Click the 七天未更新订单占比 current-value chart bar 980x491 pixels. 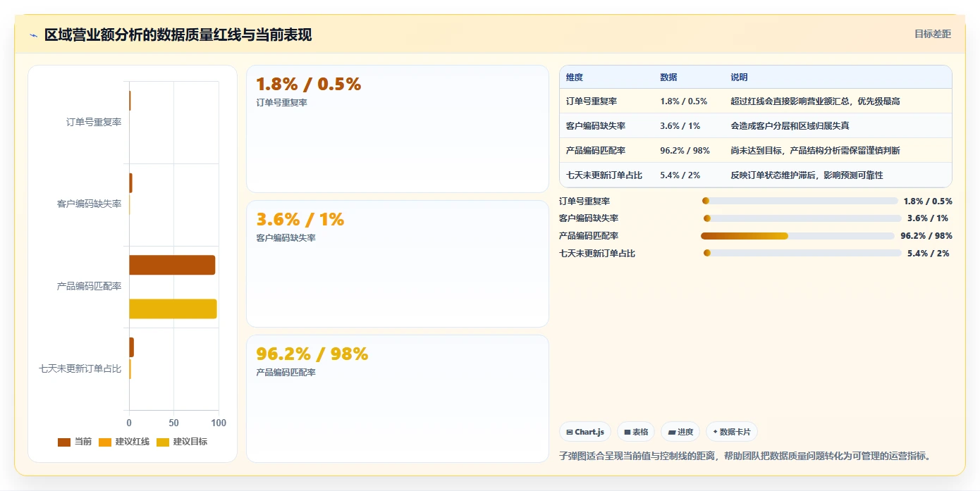coord(131,347)
